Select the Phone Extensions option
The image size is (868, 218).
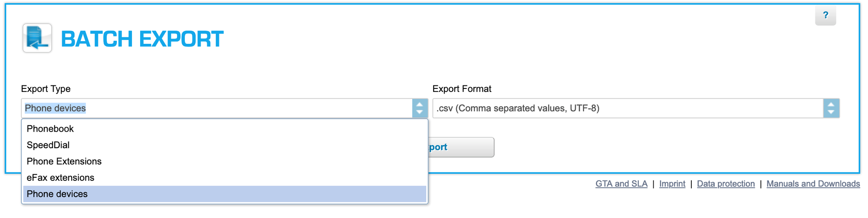[64, 162]
